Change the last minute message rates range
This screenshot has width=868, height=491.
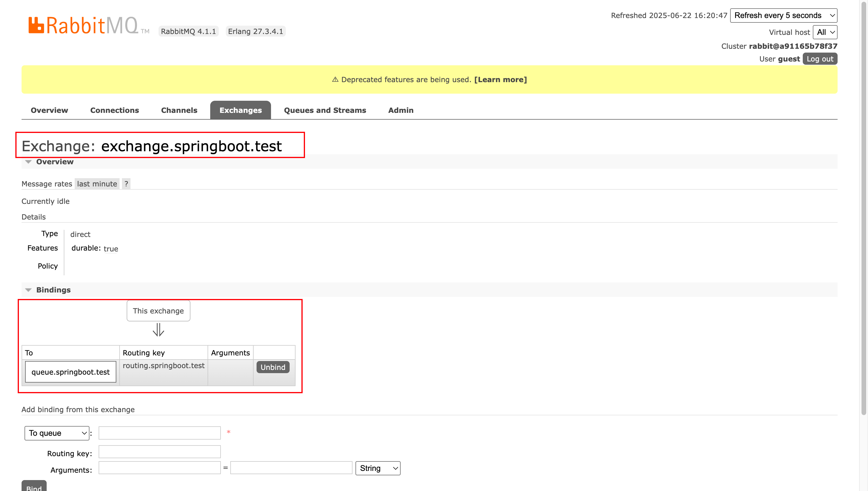click(97, 184)
